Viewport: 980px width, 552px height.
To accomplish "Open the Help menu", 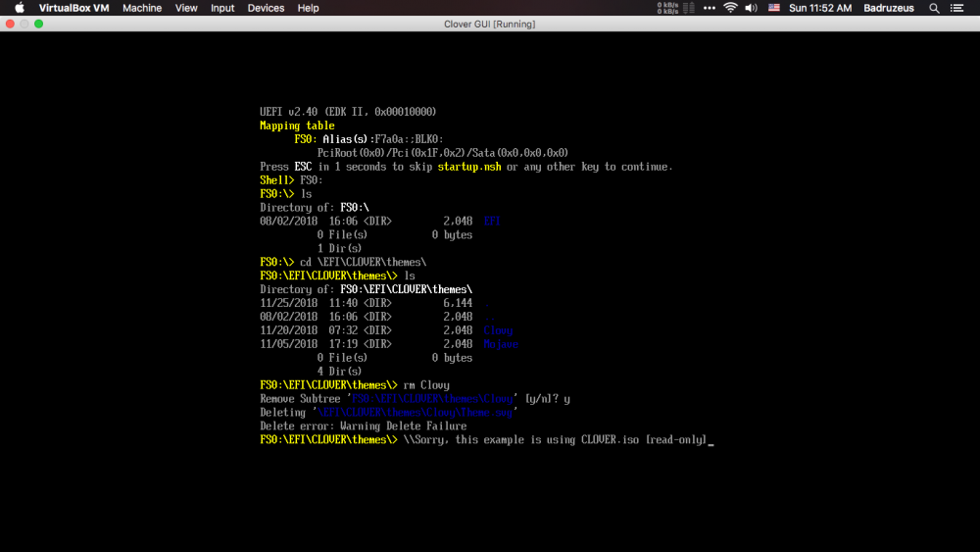I will pos(308,8).
